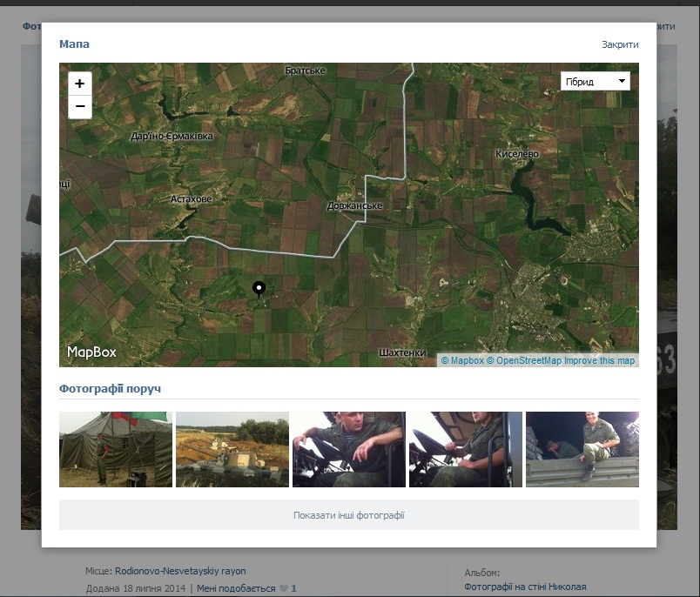Zoom in the map with plus button
The width and height of the screenshot is (700, 597).
point(79,84)
